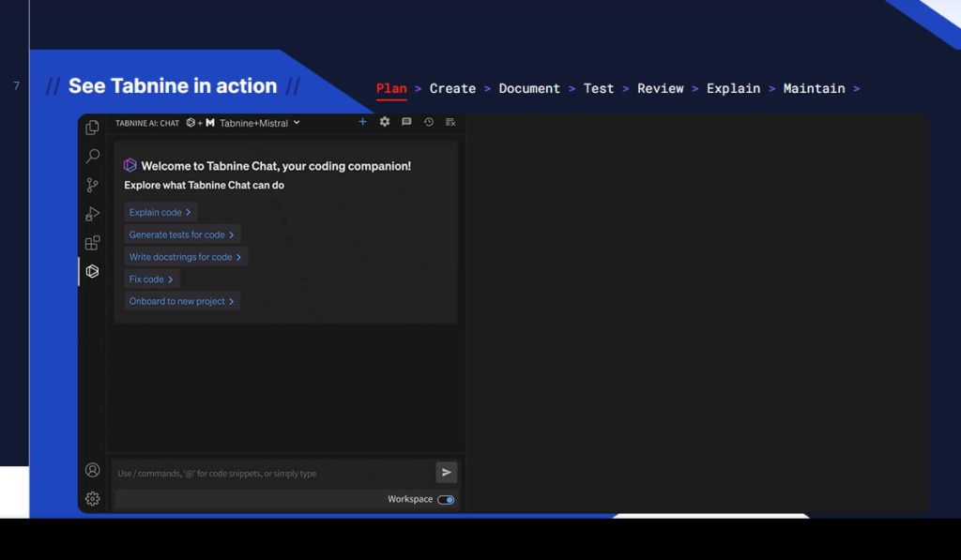Viewport: 961px width, 560px height.
Task: Click the chat message input field
Action: (x=272, y=473)
